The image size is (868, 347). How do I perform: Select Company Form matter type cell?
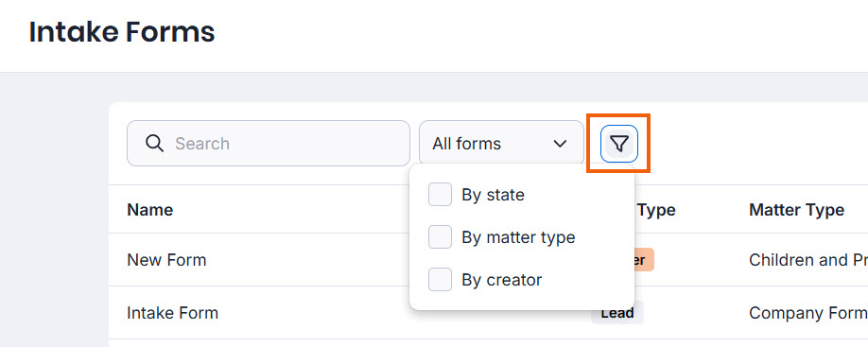point(808,313)
